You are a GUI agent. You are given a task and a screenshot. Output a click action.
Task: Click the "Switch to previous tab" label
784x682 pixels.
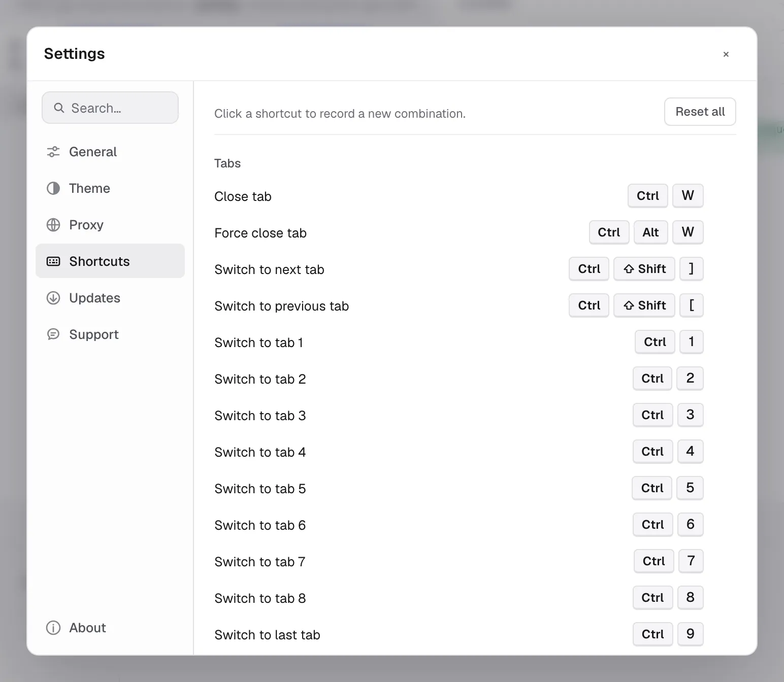click(x=281, y=306)
